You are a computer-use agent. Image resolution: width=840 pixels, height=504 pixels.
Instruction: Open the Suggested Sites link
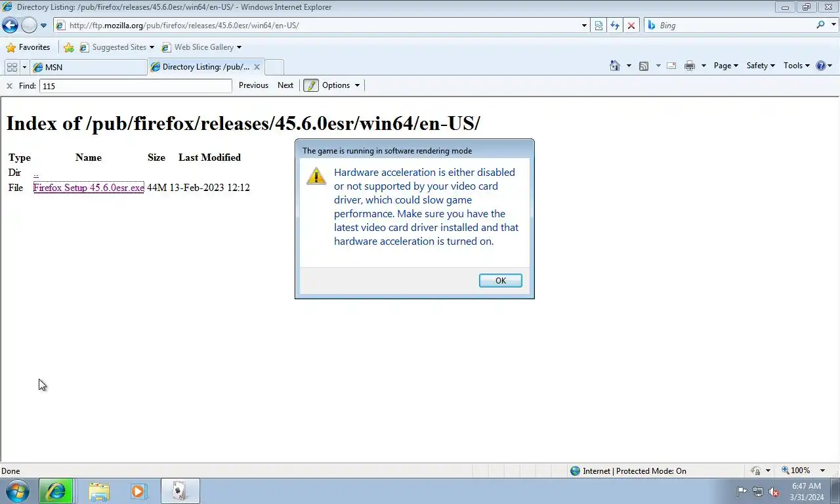click(116, 47)
